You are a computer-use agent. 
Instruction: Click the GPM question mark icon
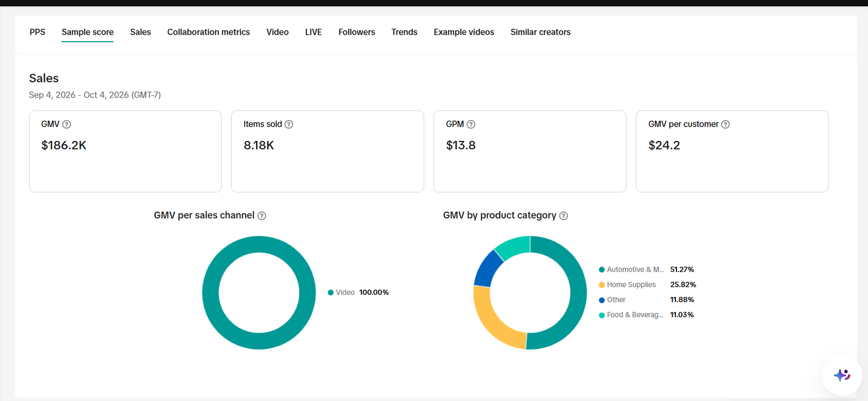coord(471,124)
